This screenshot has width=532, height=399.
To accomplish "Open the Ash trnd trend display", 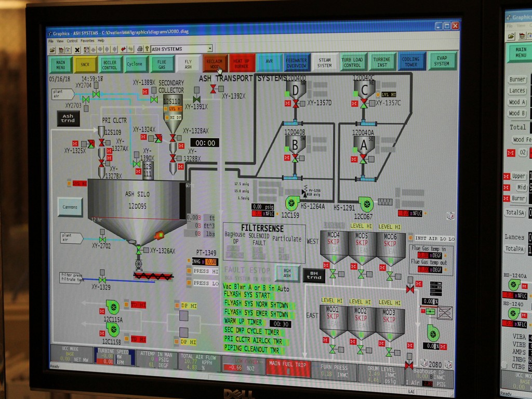I will pyautogui.click(x=68, y=119).
